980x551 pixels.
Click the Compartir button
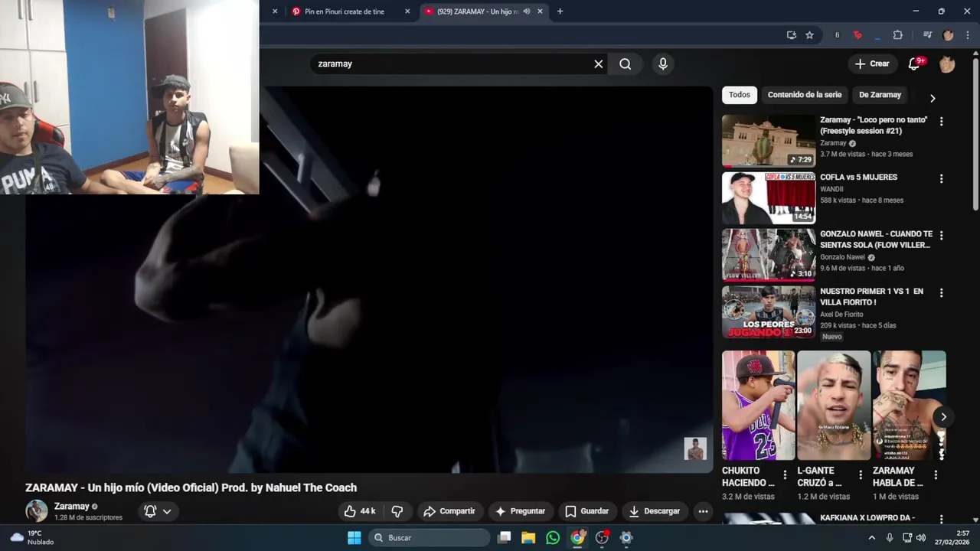(x=449, y=511)
